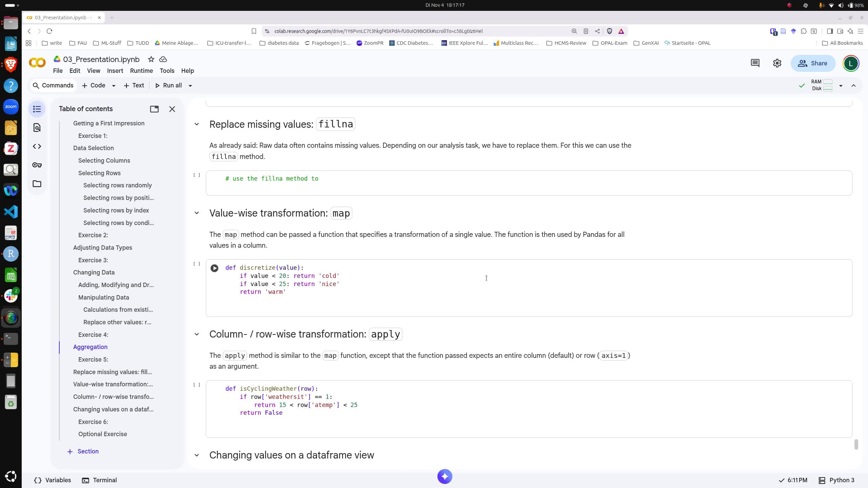Open the Help menu

pos(188,71)
